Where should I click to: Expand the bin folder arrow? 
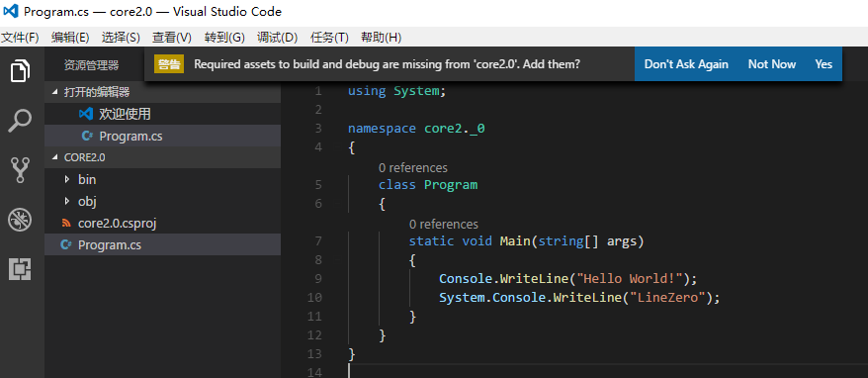click(x=67, y=179)
